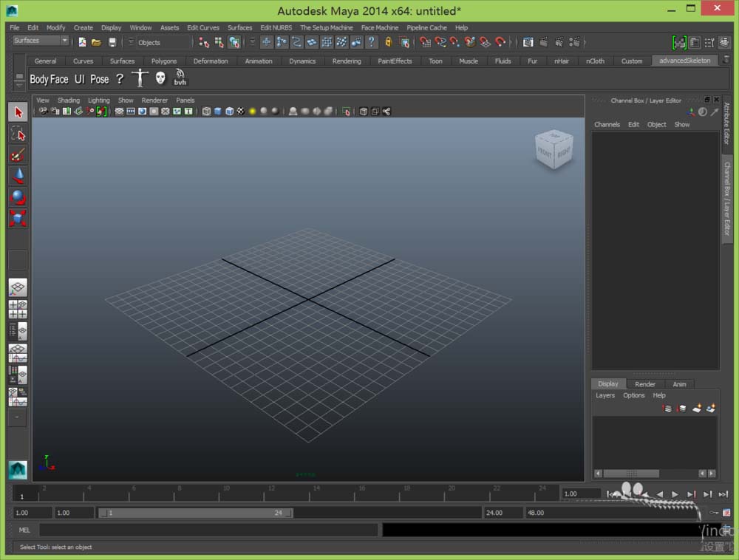The width and height of the screenshot is (739, 560).
Task: Switch to the Polygons shelf tab
Action: click(164, 61)
